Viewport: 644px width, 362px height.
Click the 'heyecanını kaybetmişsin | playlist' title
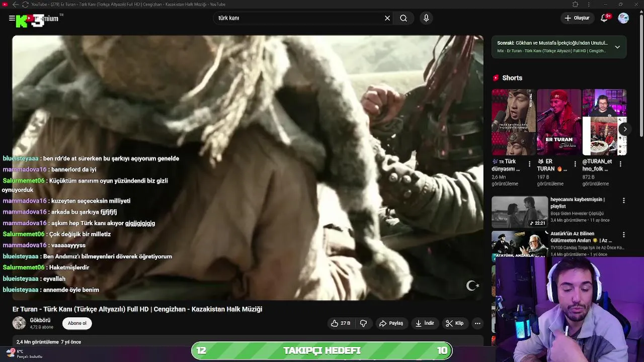[578, 203]
